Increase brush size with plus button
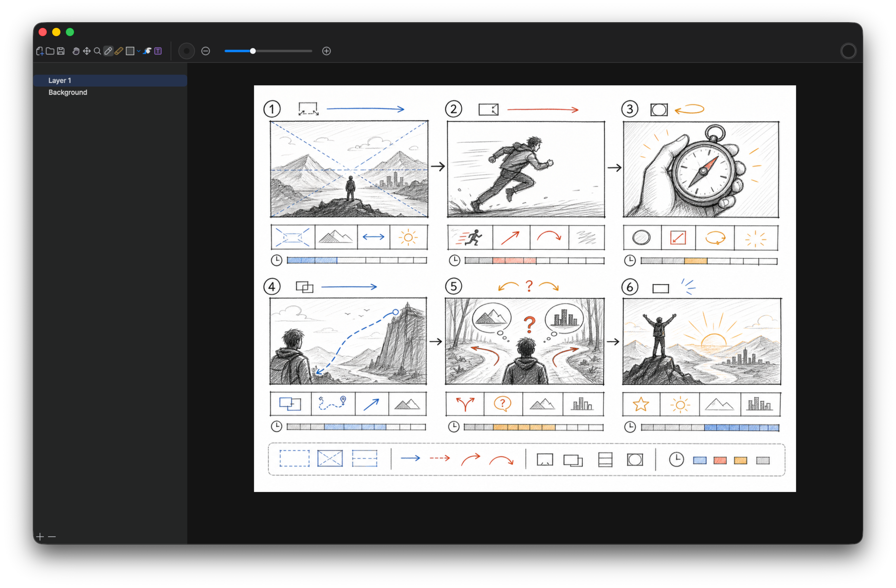 click(x=327, y=51)
